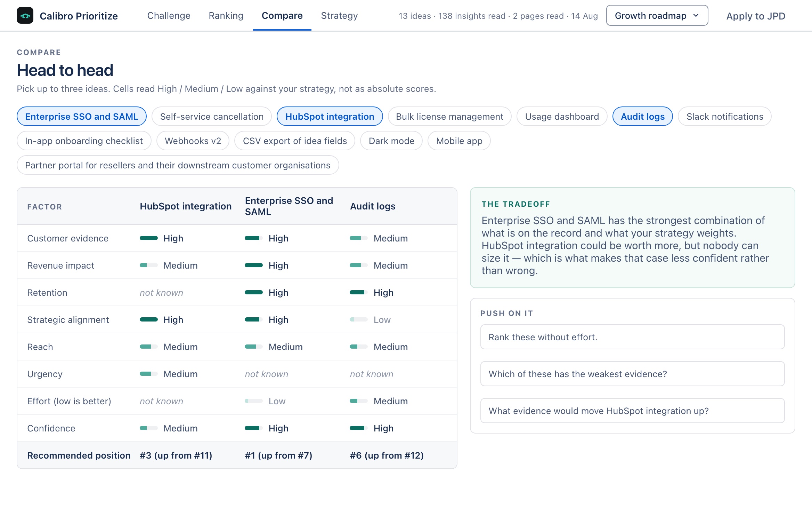Click the Enterprise SSO and SAML column header
The width and height of the screenshot is (812, 508).
289,206
